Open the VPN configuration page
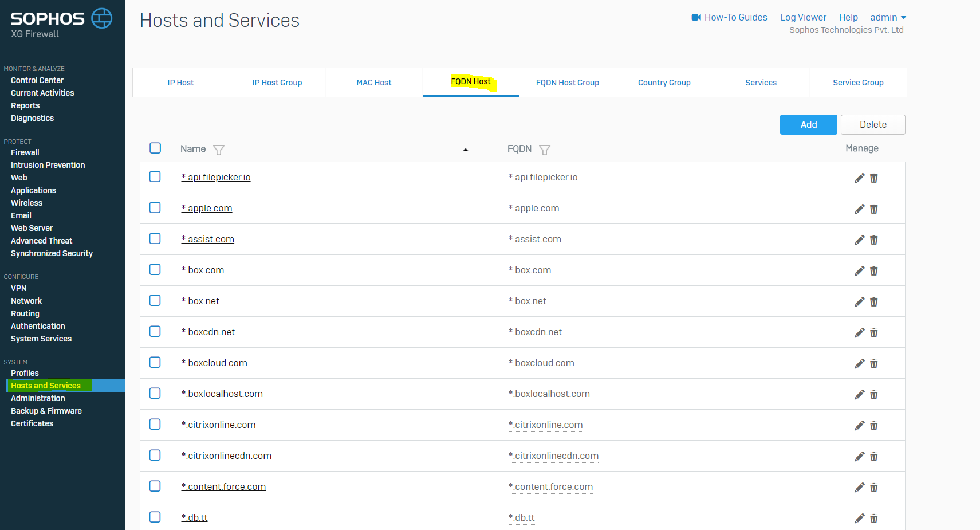Screen dimensions: 980x530 point(19,288)
